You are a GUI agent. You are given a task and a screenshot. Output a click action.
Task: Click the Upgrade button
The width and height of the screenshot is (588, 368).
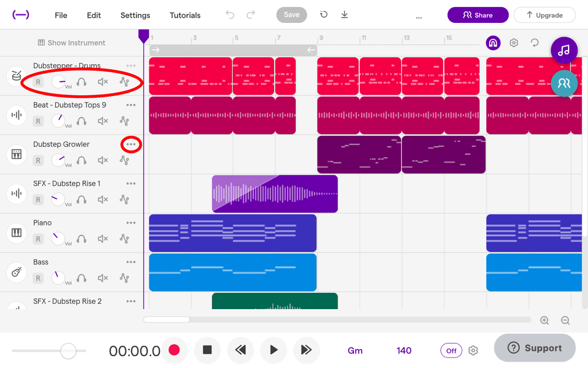(x=544, y=14)
